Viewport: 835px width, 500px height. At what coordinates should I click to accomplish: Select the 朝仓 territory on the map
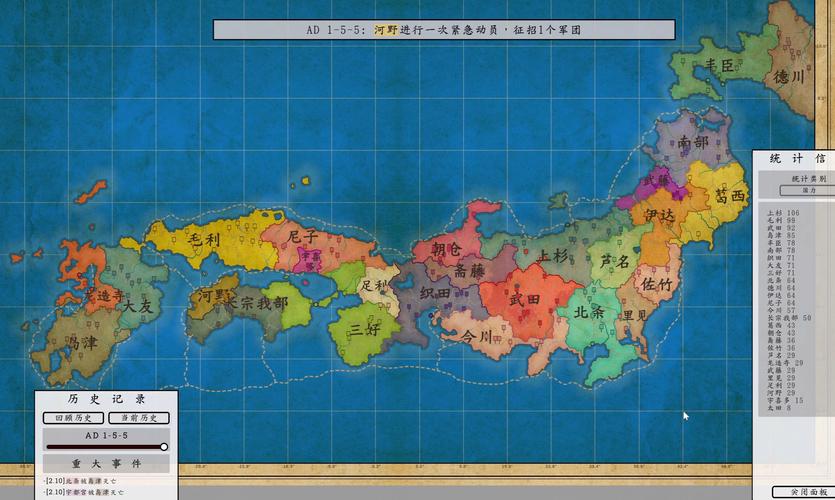(447, 249)
